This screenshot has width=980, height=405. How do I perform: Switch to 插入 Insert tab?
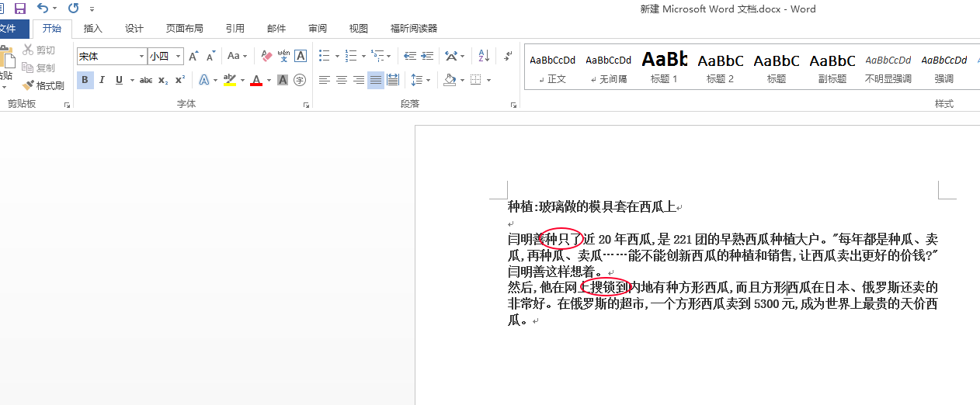coord(93,29)
